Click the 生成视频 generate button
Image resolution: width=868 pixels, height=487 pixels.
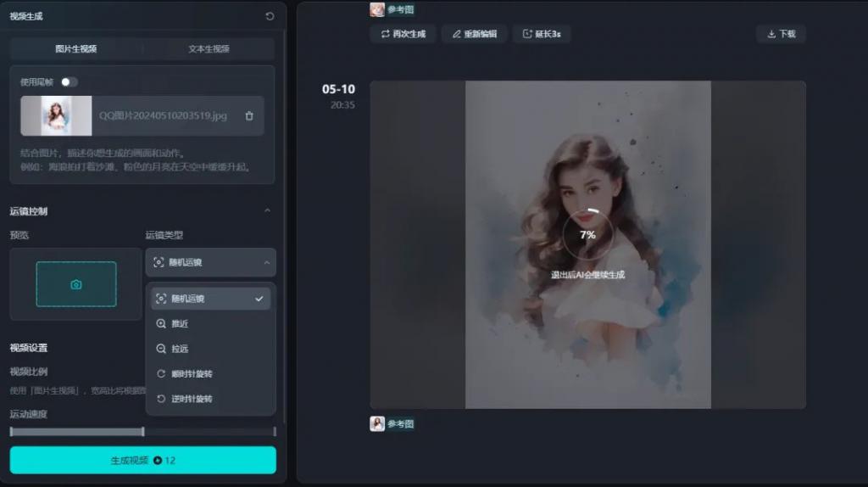[142, 460]
